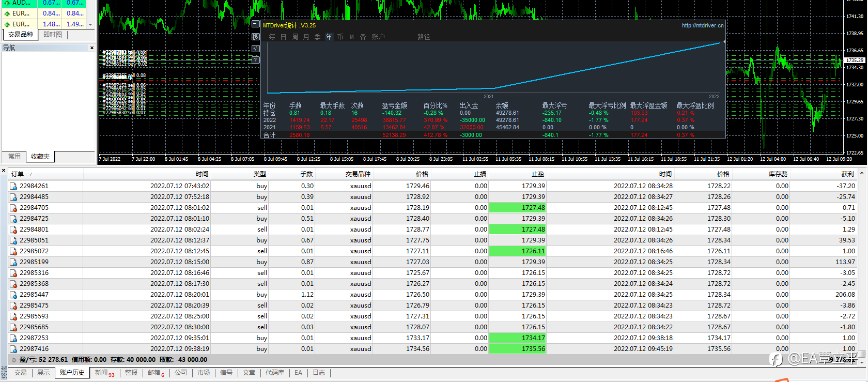Click the green arrow beside EUR 1.48 row
The image size is (868, 382).
click(7, 24)
